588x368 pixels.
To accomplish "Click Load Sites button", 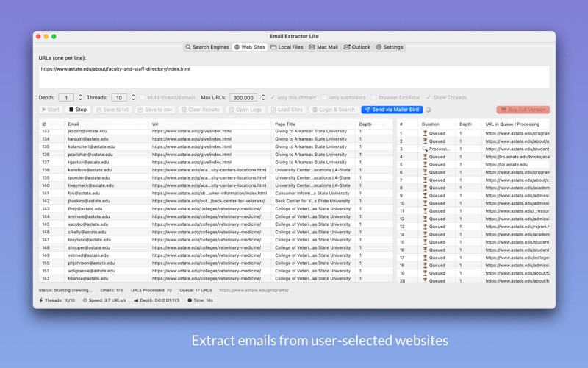I will tap(287, 110).
